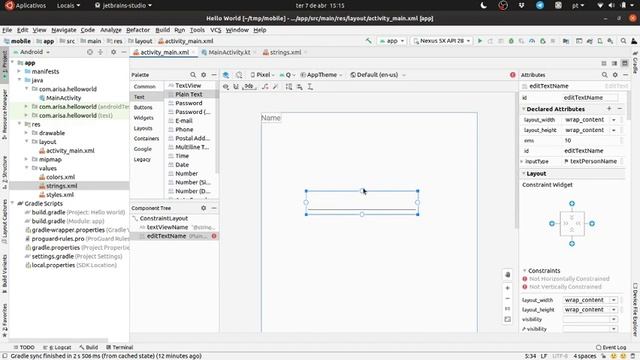Search in the Palette panel

pyautogui.click(x=193, y=75)
